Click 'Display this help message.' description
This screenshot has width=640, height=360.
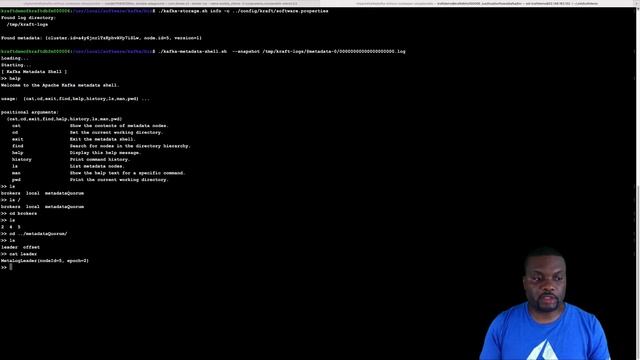(x=105, y=153)
